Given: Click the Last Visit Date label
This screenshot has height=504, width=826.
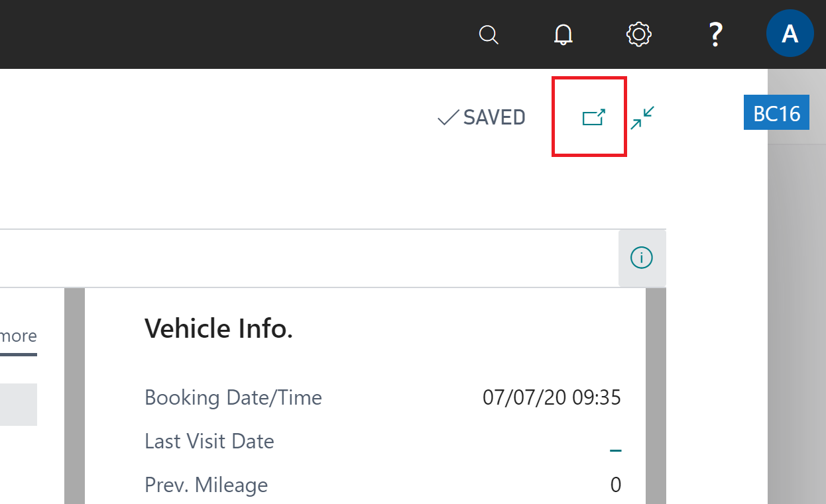Looking at the screenshot, I should click(209, 441).
